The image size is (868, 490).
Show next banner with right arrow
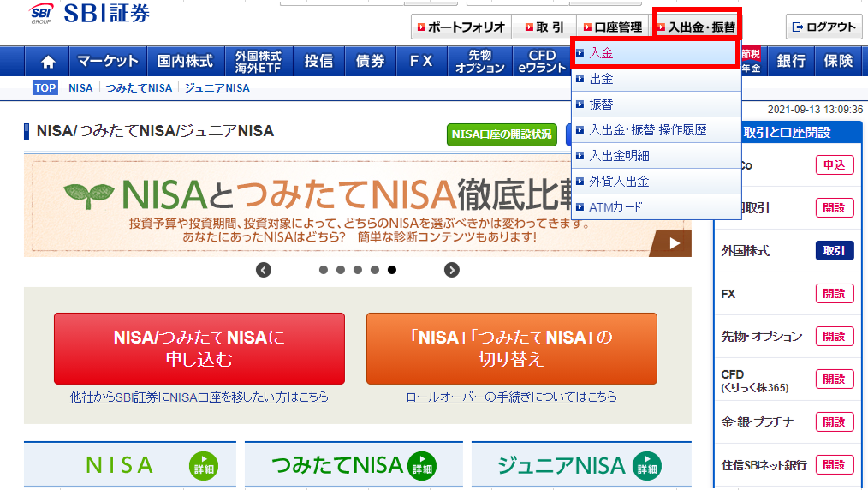coord(452,270)
